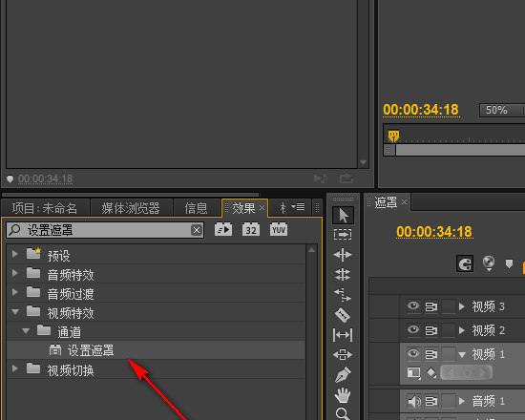The width and height of the screenshot is (525, 420).
Task: Switch to 项目:未命名 tab
Action: [x=45, y=208]
